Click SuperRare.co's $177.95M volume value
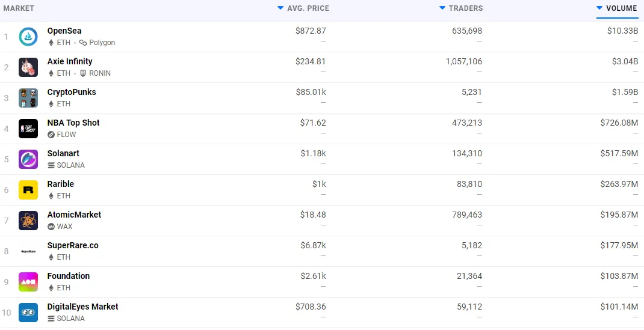 pos(619,246)
